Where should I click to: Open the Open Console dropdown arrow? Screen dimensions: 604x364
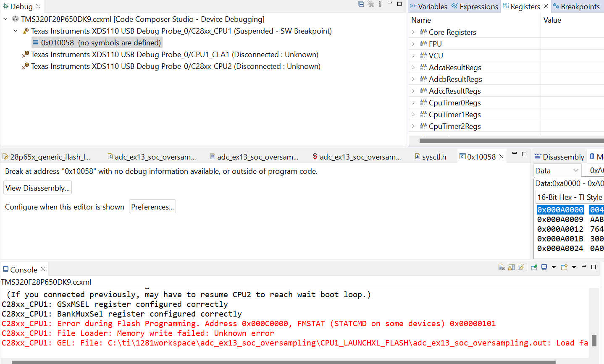pyautogui.click(x=574, y=267)
